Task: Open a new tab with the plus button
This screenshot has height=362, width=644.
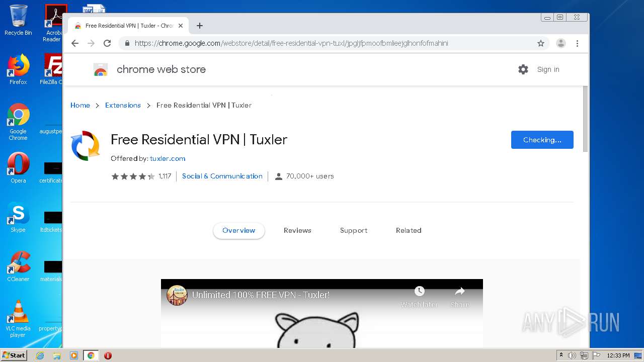Action: pyautogui.click(x=200, y=26)
